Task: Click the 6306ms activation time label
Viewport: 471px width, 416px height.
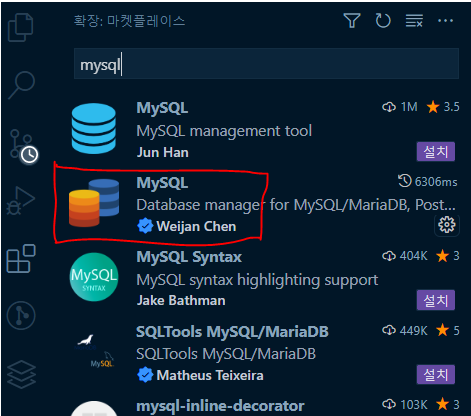Action: pos(428,182)
